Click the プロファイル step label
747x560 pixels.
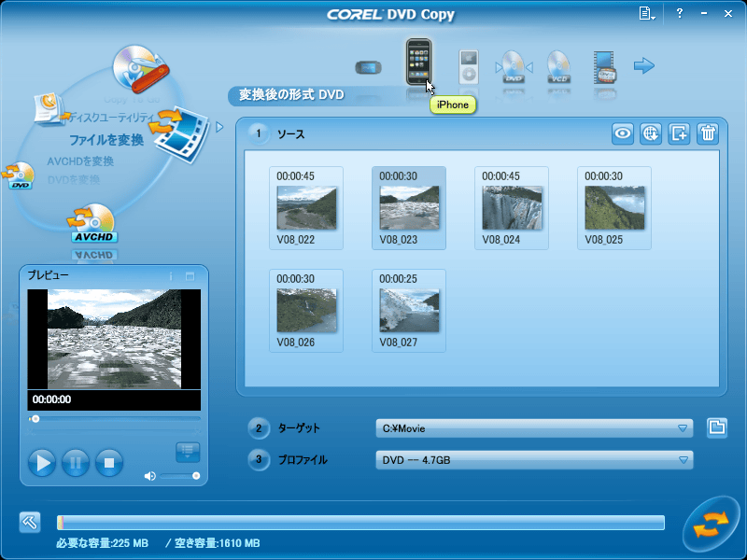pos(303,460)
